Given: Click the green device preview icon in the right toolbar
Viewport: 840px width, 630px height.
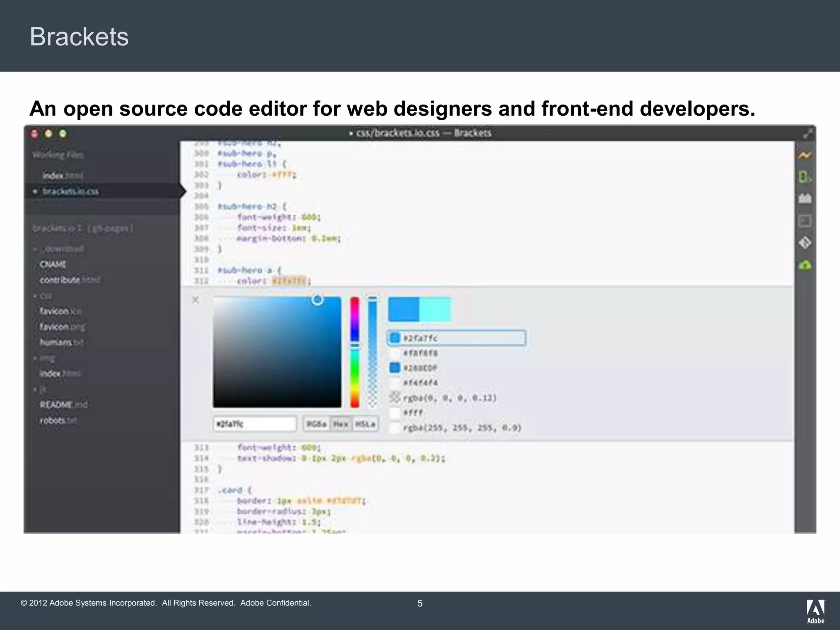Looking at the screenshot, I should (804, 177).
